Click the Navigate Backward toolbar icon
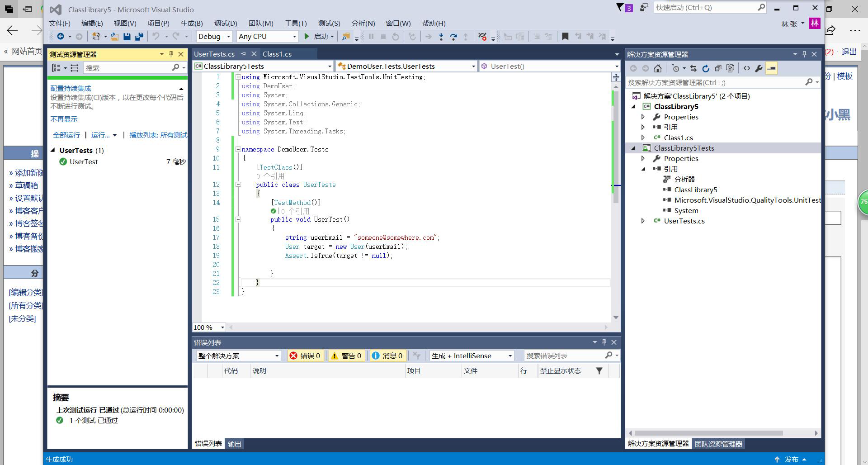 tap(60, 37)
